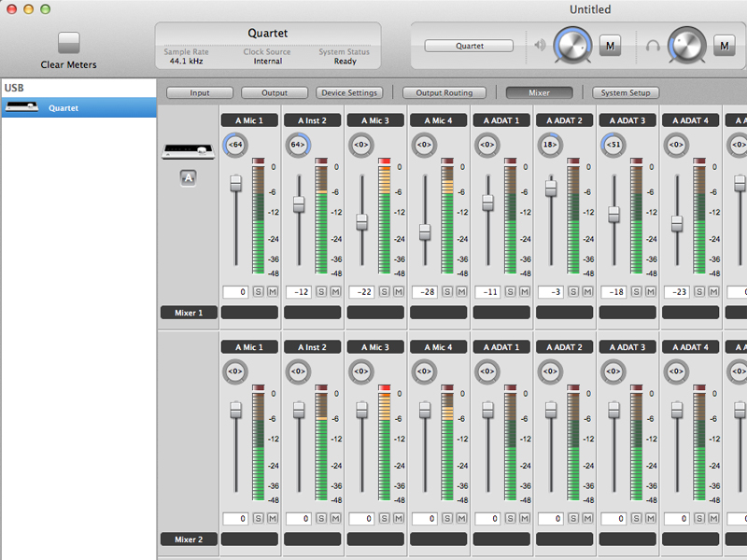This screenshot has height=560, width=747.
Task: Click Mixer 1 A ADAT 3 pan knob
Action: click(613, 145)
